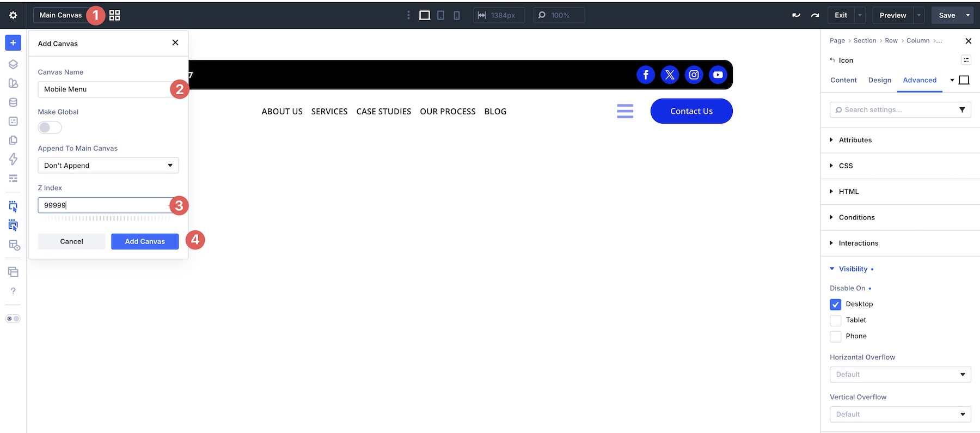The image size is (980, 433).
Task: Click the Facebook social icon
Action: coord(646,75)
